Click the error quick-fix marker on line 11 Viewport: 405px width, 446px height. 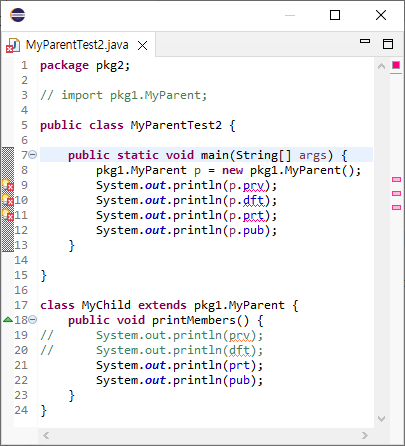[8, 215]
